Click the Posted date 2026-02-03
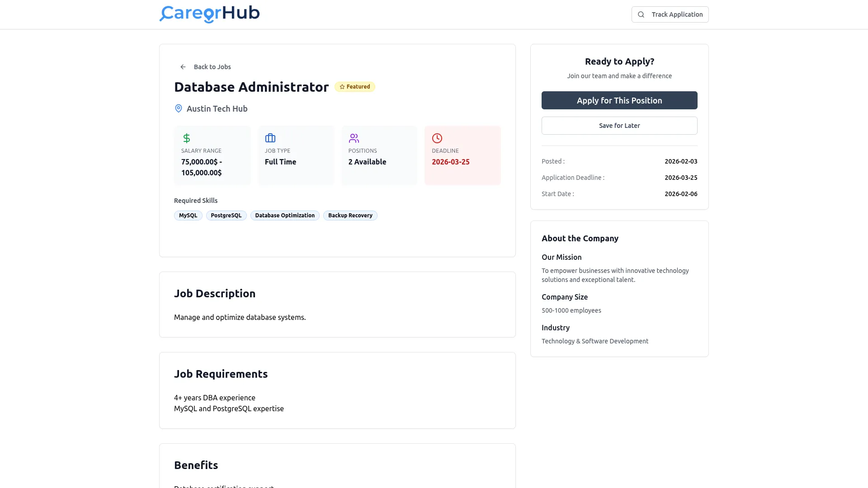 click(x=681, y=161)
